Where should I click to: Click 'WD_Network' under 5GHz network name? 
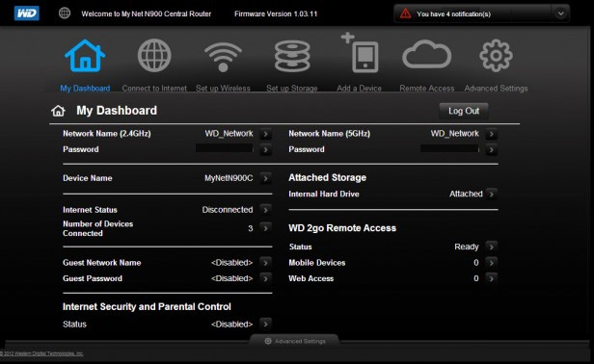(454, 134)
